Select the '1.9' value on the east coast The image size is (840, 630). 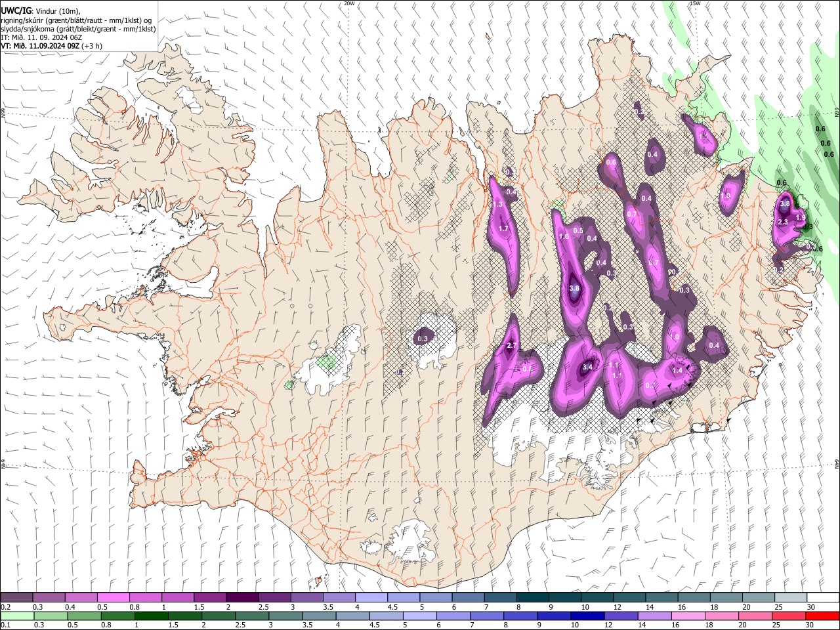[800, 218]
